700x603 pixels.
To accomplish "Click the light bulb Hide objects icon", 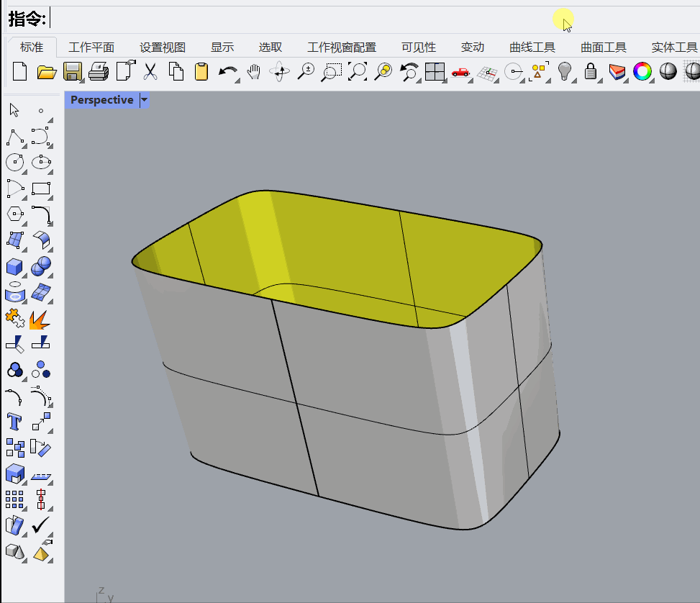I will click(564, 71).
